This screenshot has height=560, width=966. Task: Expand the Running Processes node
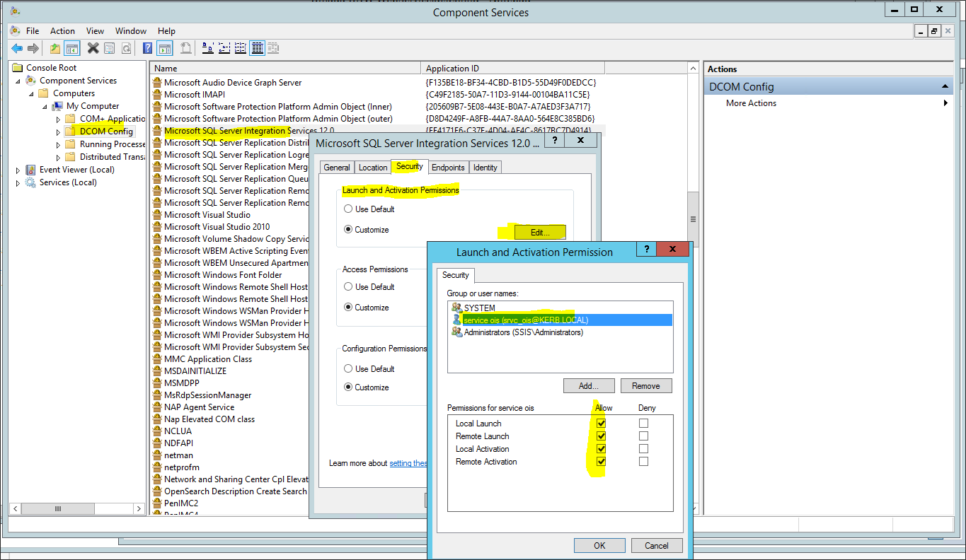(58, 144)
